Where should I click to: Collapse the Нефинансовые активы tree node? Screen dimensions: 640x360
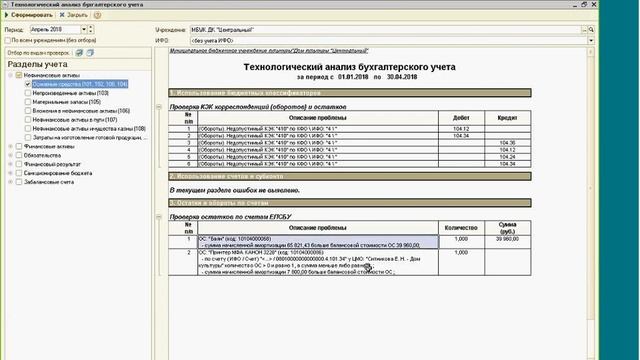(x=11, y=75)
